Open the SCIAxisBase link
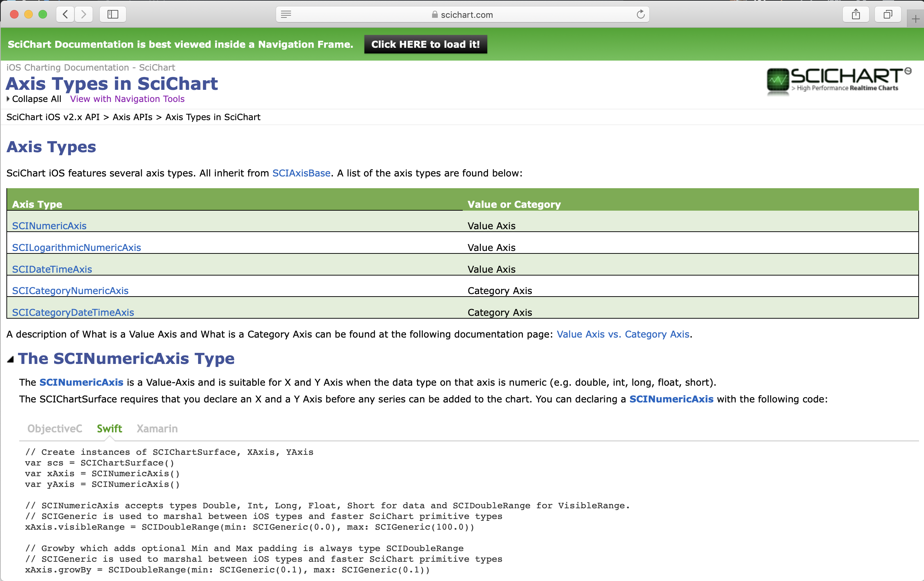This screenshot has width=924, height=581. pyautogui.click(x=301, y=173)
